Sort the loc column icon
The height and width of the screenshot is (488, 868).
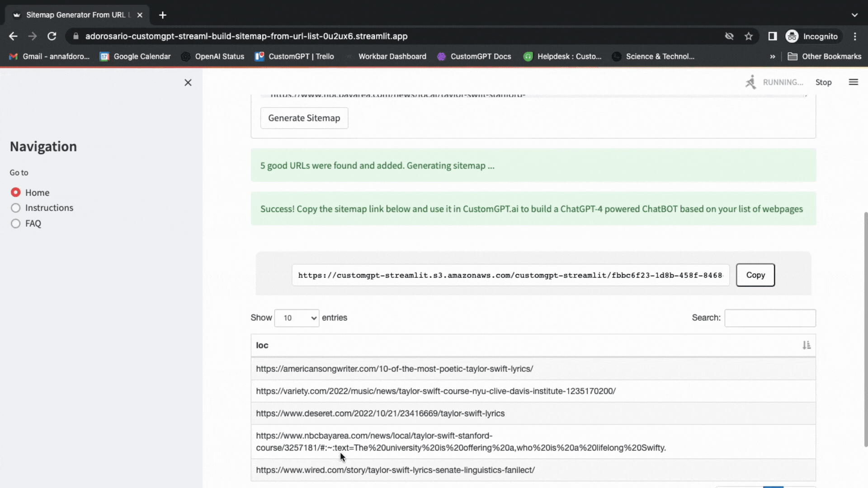pyautogui.click(x=807, y=345)
